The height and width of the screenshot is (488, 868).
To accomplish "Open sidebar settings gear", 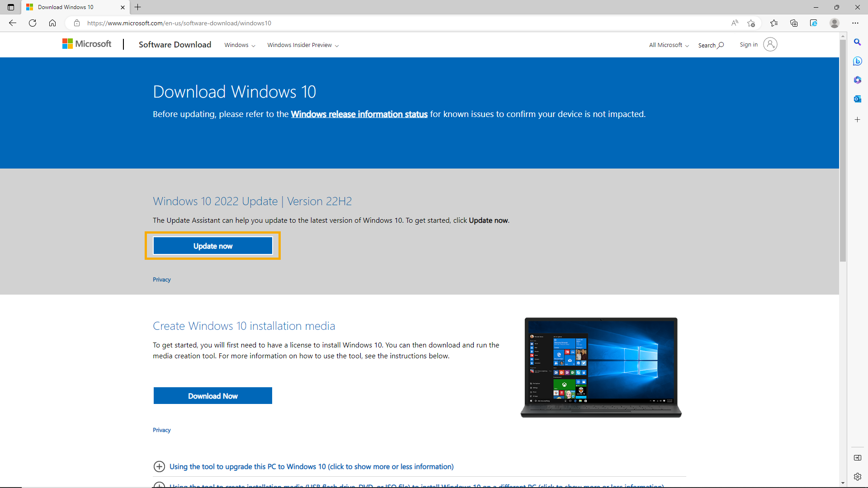I will pos(857,477).
